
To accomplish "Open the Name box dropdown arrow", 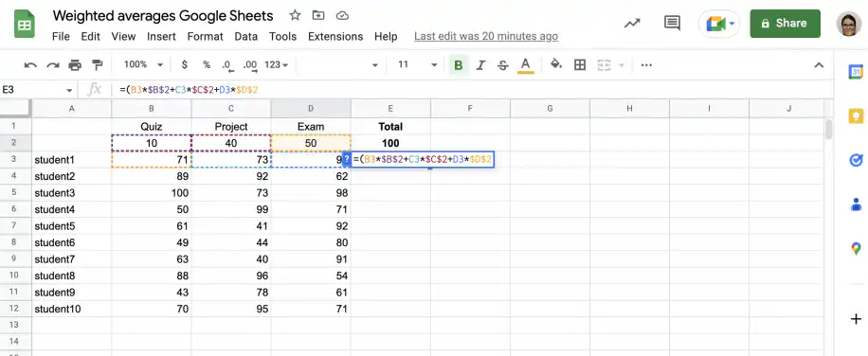I will tap(69, 90).
